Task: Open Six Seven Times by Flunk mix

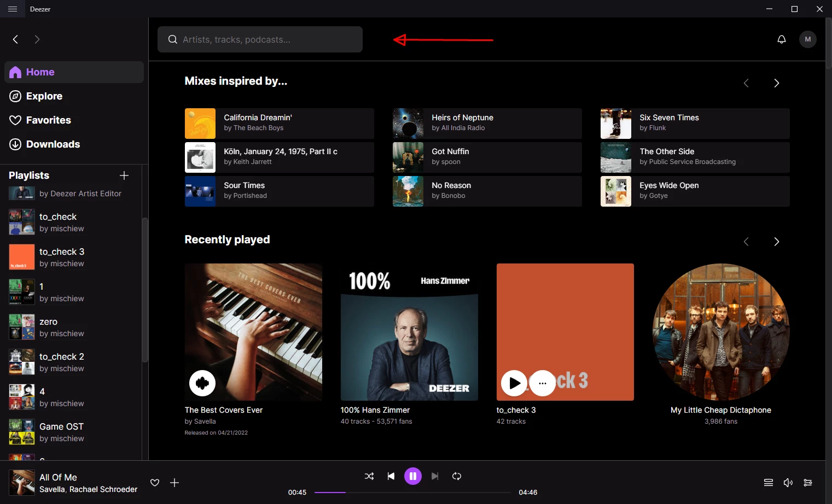Action: (695, 124)
